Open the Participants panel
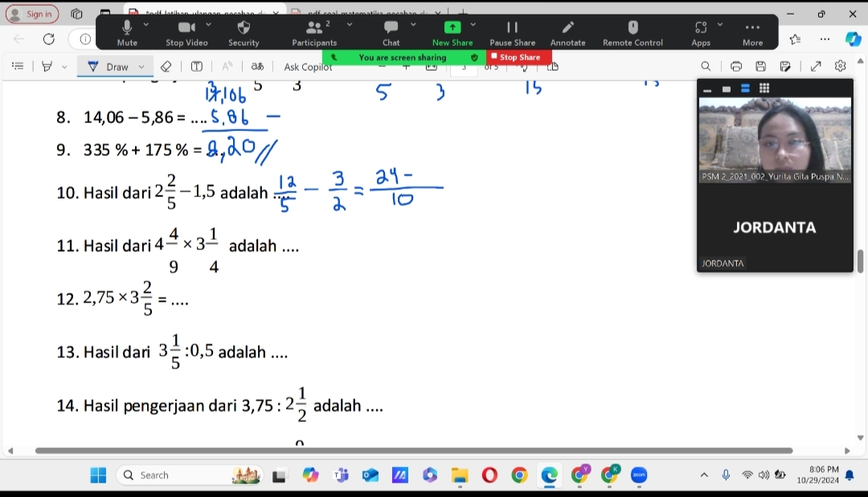Screen dimensions: 868x497 (314, 33)
